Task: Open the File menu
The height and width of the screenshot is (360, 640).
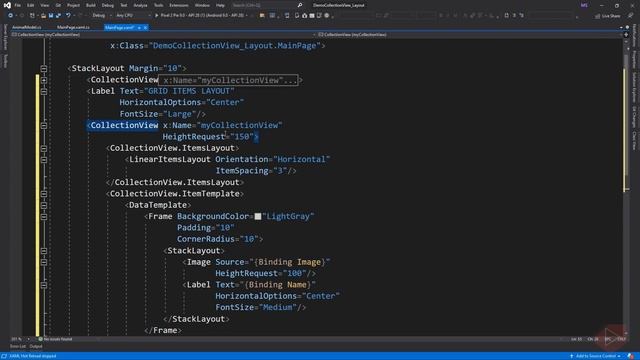Action: (x=18, y=5)
